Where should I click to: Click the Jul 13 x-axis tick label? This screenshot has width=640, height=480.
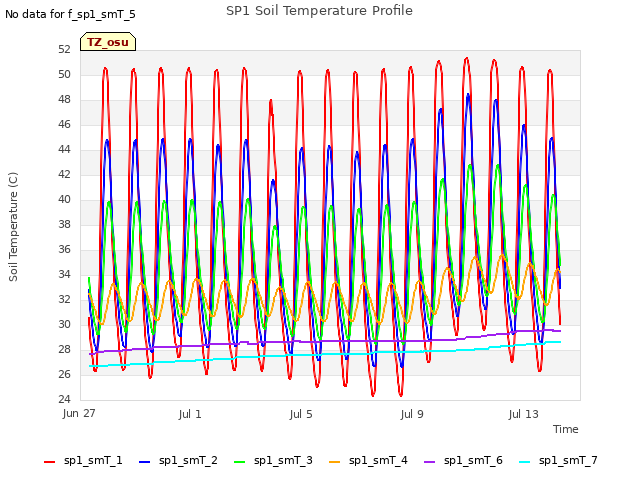(523, 414)
